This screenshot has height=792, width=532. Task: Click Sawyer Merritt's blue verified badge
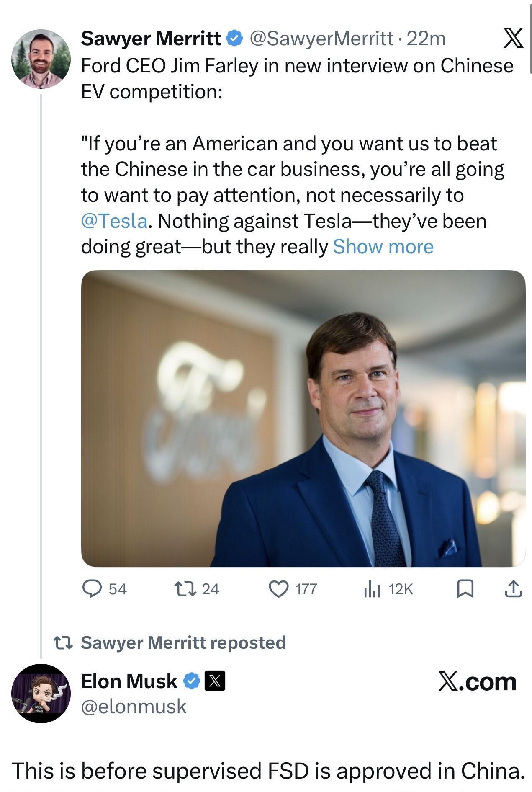point(234,39)
